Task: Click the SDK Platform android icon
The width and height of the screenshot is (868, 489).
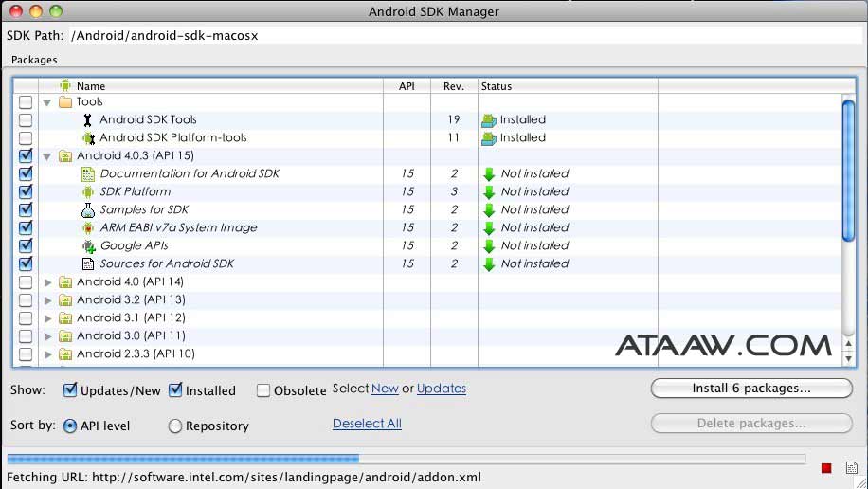Action: coord(88,192)
